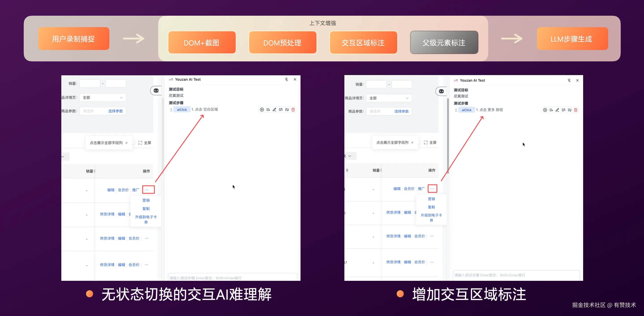Open the 全部 dropdown in left screenshot

pyautogui.click(x=102, y=97)
